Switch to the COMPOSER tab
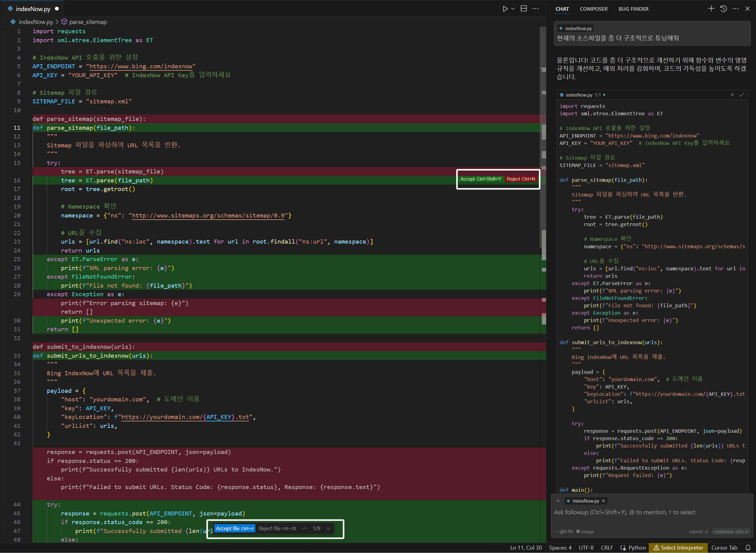 click(594, 9)
